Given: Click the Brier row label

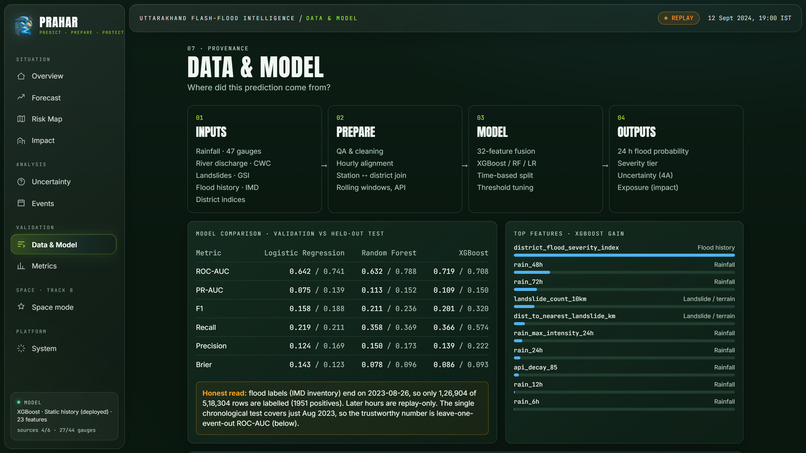Looking at the screenshot, I should tap(204, 365).
